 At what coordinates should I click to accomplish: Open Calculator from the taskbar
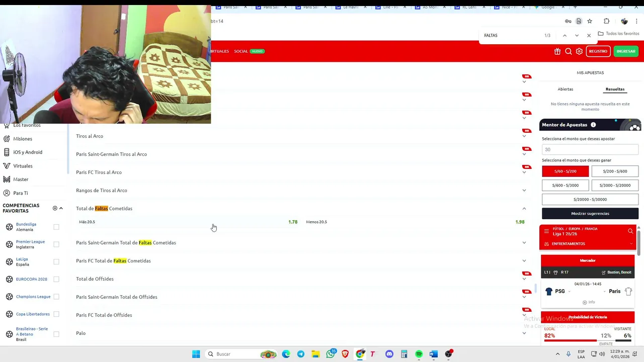point(404,354)
